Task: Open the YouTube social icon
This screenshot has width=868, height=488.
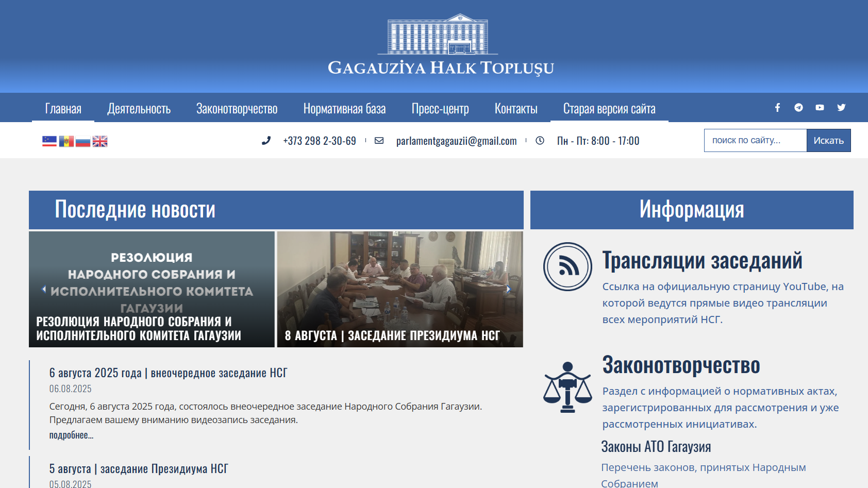Action: [820, 107]
